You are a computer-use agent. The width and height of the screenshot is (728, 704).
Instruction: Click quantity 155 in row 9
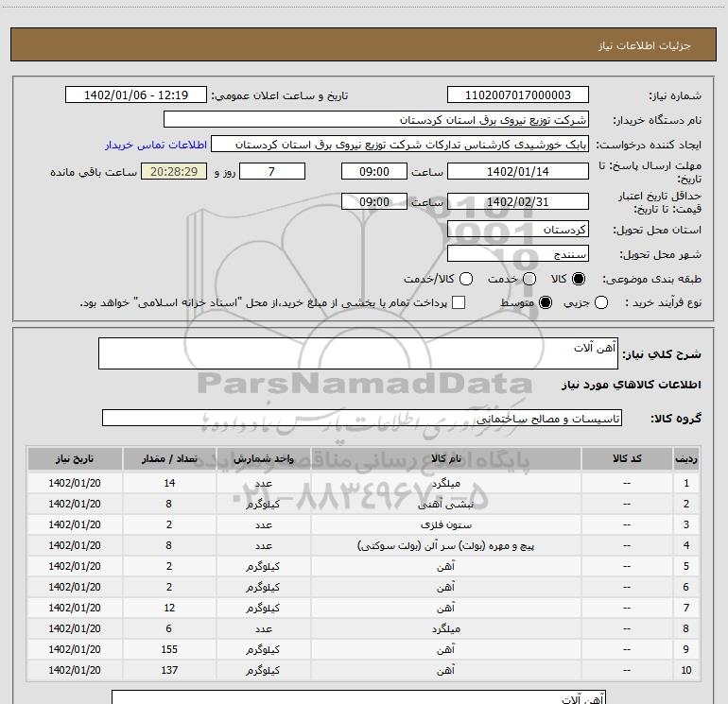click(x=169, y=650)
